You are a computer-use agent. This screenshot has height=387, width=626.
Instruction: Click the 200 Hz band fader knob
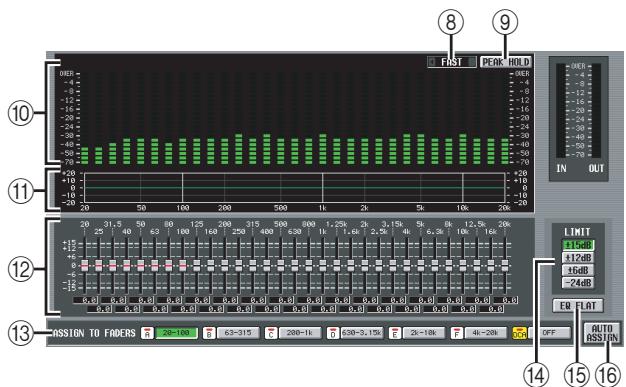[225, 266]
